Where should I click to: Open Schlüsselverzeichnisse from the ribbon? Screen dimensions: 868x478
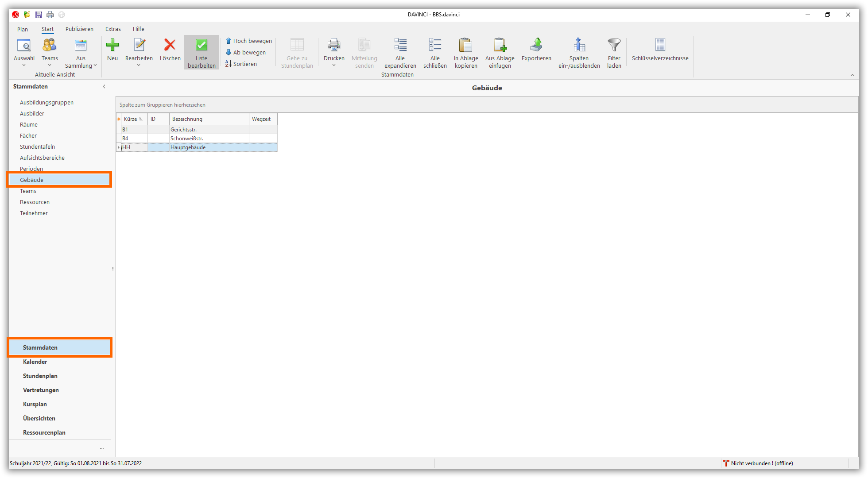(660, 50)
